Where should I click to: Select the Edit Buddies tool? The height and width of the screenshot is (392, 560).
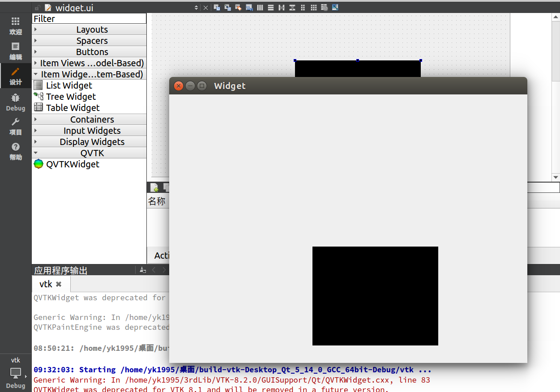coord(238,8)
